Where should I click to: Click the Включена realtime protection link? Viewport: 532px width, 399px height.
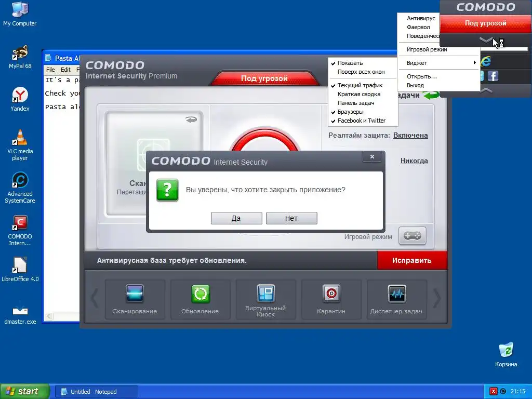point(410,135)
